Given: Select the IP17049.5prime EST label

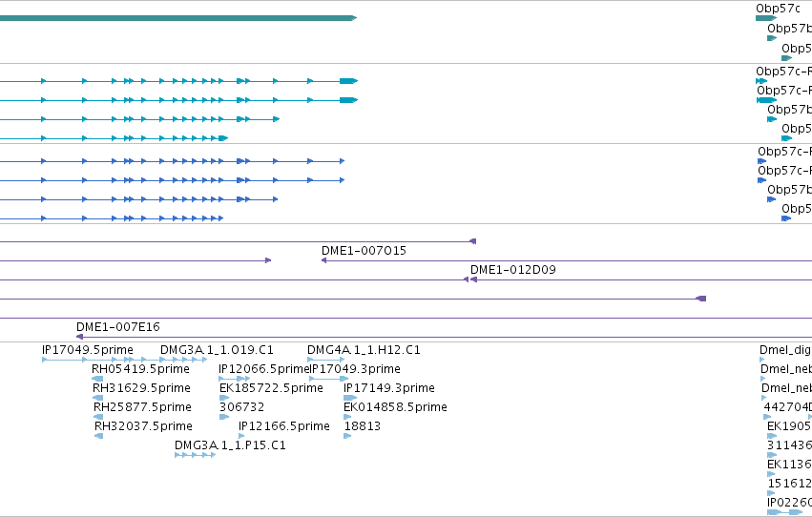Looking at the screenshot, I should (x=88, y=350).
